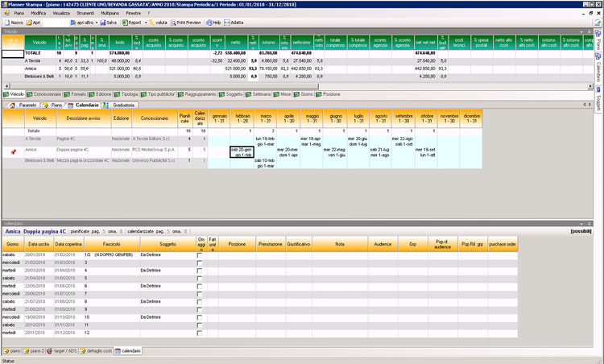Check Omaggio box for fascicolo 6 row
Screen dimensions: 604x364
tap(201, 285)
